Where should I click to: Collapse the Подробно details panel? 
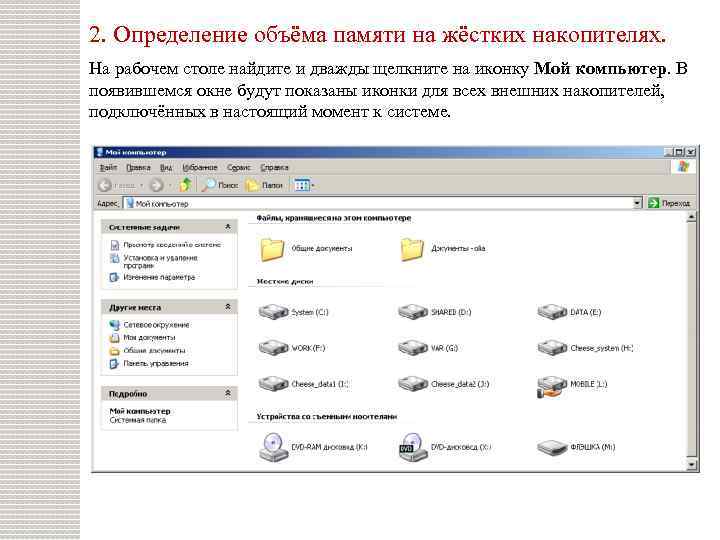[x=228, y=394]
